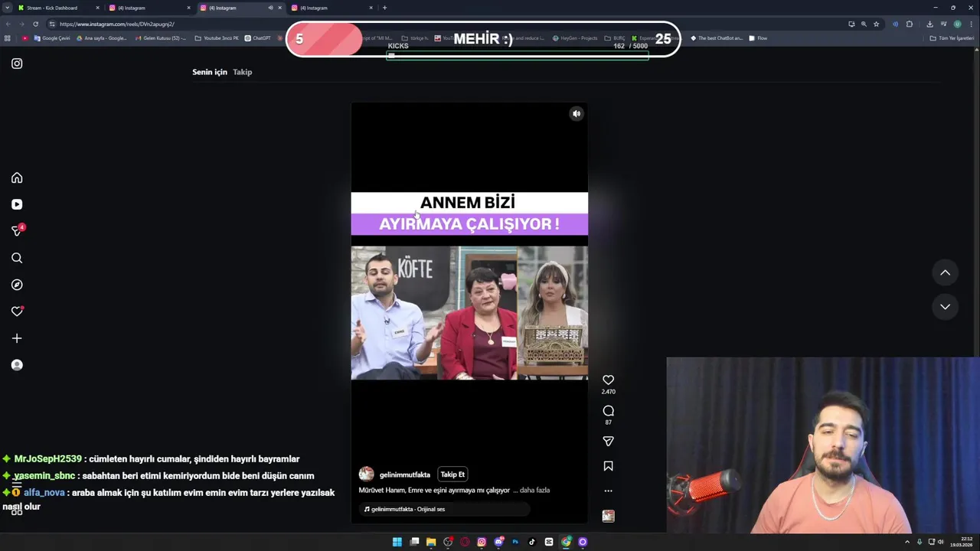The width and height of the screenshot is (980, 551).
Task: Open Instagram direct messages icon
Action: 17,231
